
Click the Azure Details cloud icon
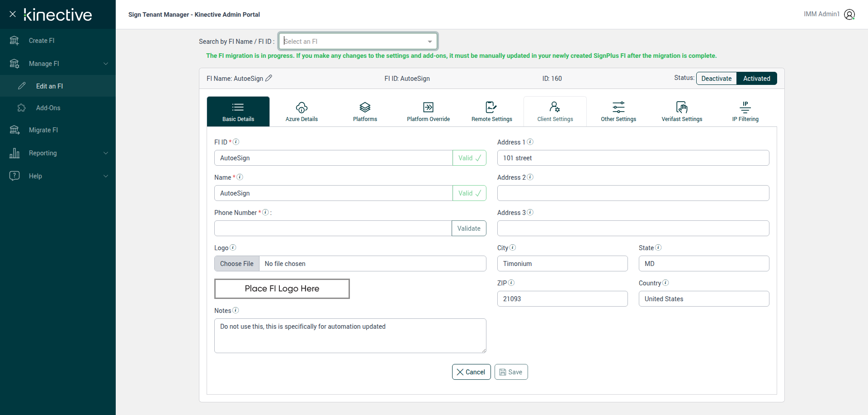[302, 107]
